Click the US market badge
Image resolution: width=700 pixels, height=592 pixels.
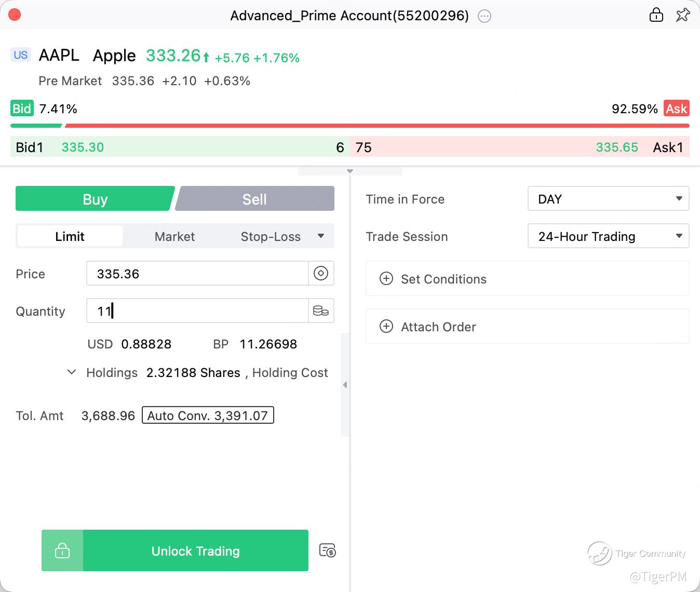coord(21,55)
